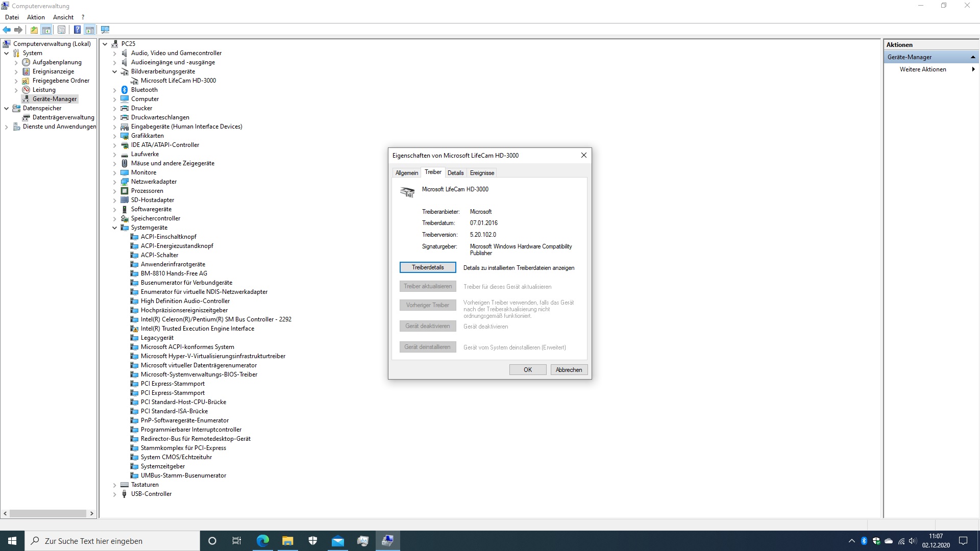The image size is (980, 551).
Task: Collapse the Systemgeräte category
Action: (115, 228)
